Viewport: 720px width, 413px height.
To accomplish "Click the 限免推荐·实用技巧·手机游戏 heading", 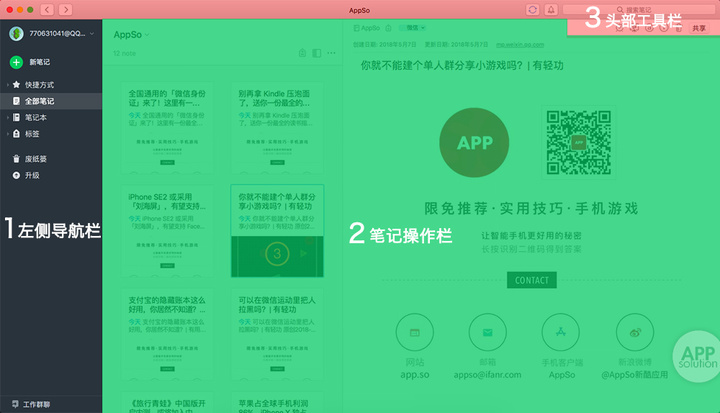I will click(x=531, y=209).
